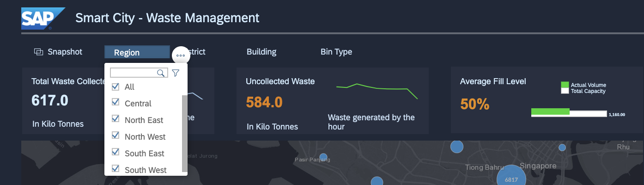Open the Building filter dropdown
The width and height of the screenshot is (644, 185).
pos(261,52)
